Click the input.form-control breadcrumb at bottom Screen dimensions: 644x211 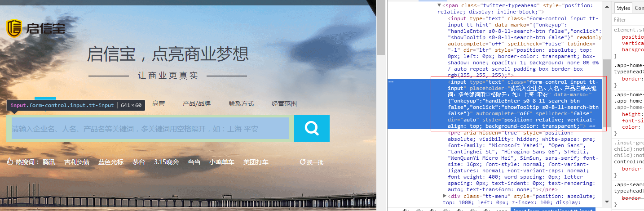pos(553,210)
